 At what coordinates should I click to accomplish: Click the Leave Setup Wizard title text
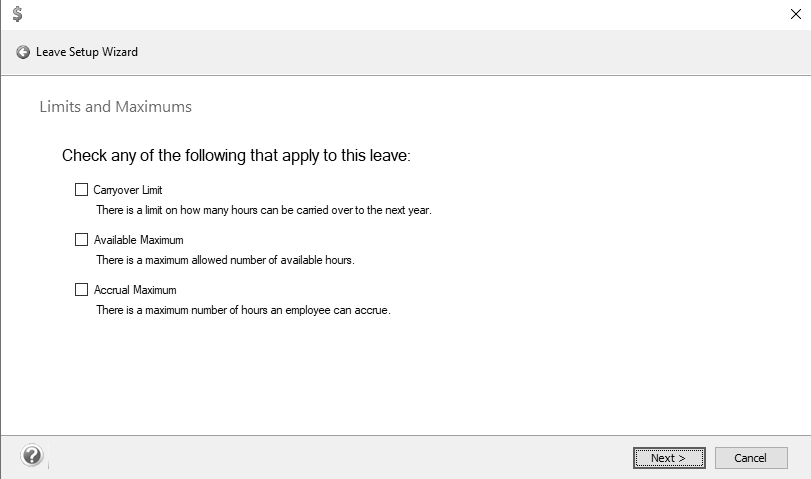87,52
